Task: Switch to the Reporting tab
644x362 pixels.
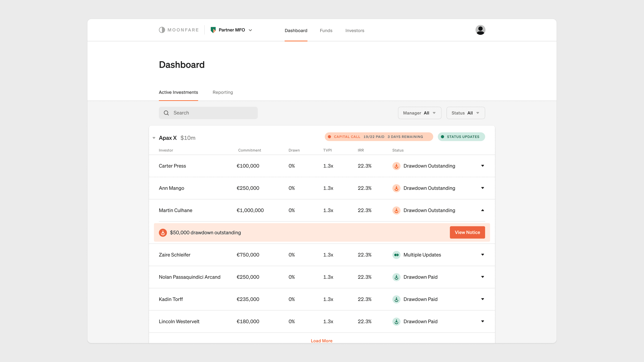Action: click(x=223, y=92)
